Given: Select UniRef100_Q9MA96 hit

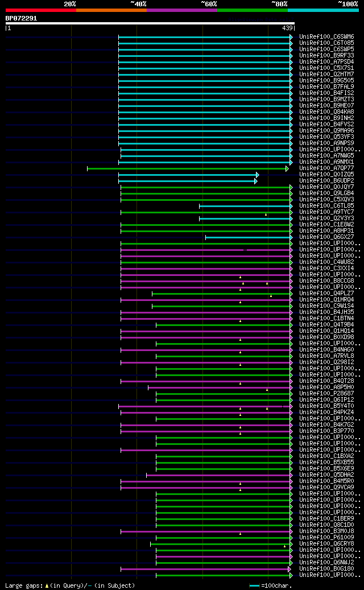Looking at the screenshot, I should point(327,130).
